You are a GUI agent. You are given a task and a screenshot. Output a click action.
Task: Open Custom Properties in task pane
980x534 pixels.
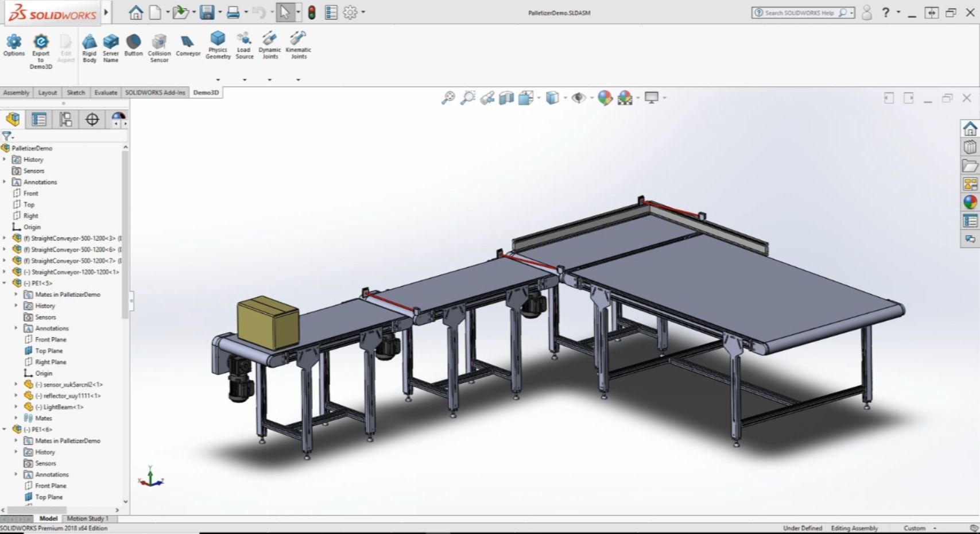(970, 220)
